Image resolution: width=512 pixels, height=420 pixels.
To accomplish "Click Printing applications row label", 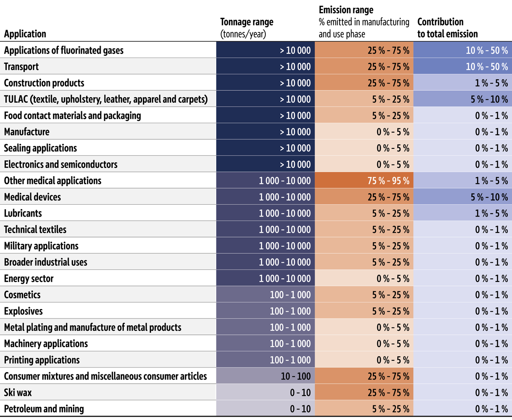I will click(x=42, y=360).
